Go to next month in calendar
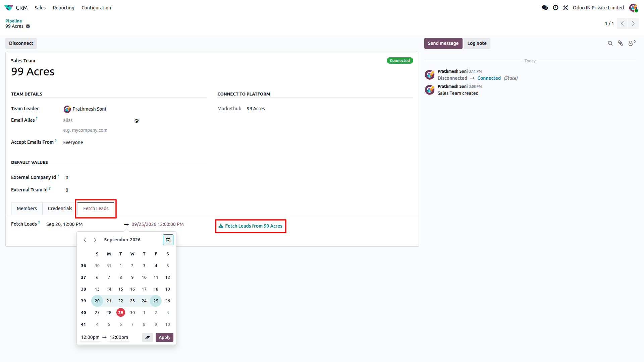This screenshot has height=362, width=644. [95, 240]
